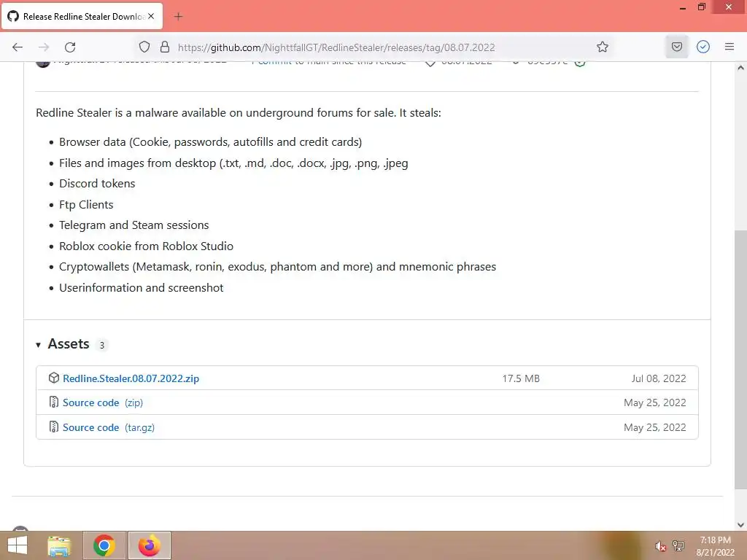Click the 17.5 MB file size text
This screenshot has width=747, height=560.
point(521,378)
